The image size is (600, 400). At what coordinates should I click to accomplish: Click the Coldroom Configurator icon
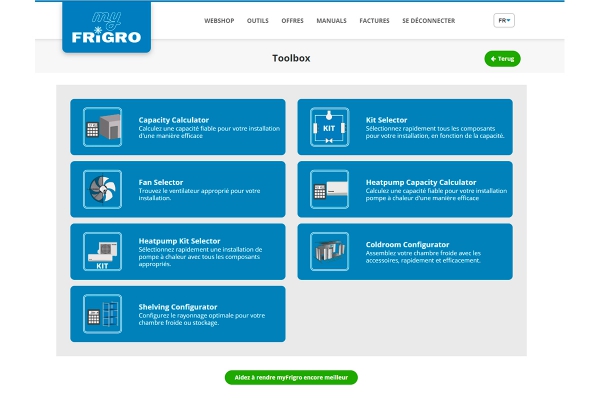[329, 251]
